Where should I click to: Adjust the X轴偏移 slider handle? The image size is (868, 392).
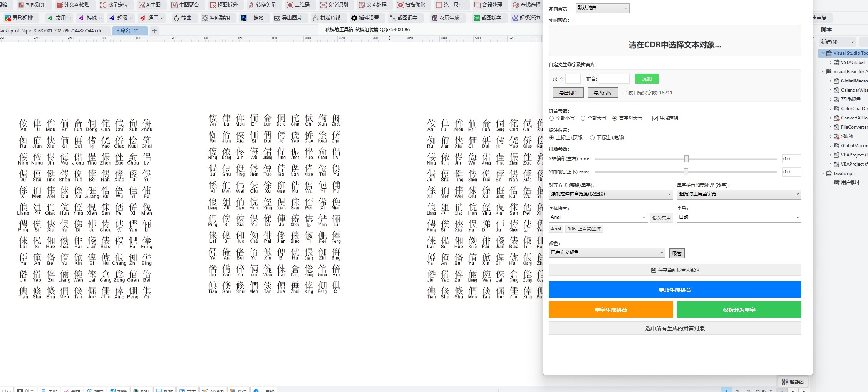[x=686, y=159]
